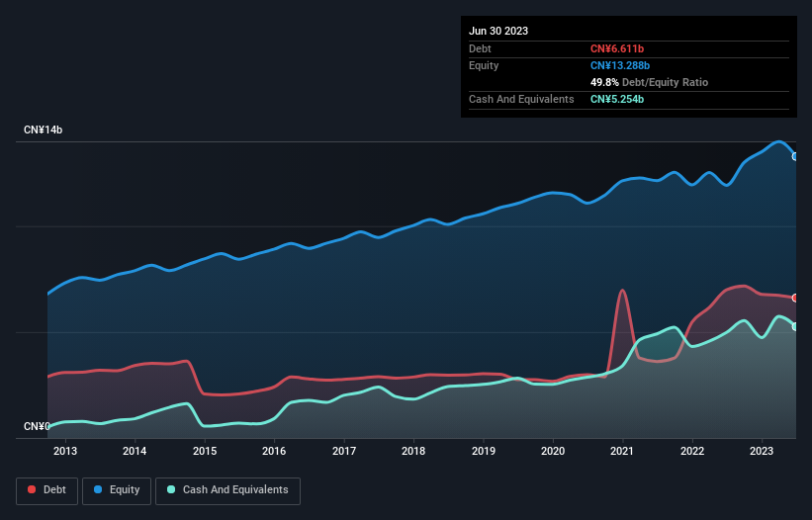Select the 2023 x-axis label
This screenshot has width=812, height=520.
pyautogui.click(x=762, y=451)
